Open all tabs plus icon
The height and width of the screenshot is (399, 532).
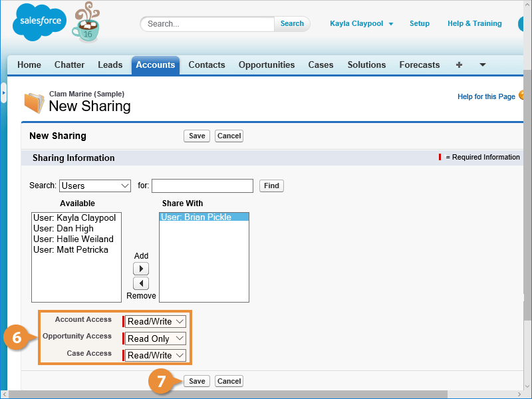pos(459,65)
